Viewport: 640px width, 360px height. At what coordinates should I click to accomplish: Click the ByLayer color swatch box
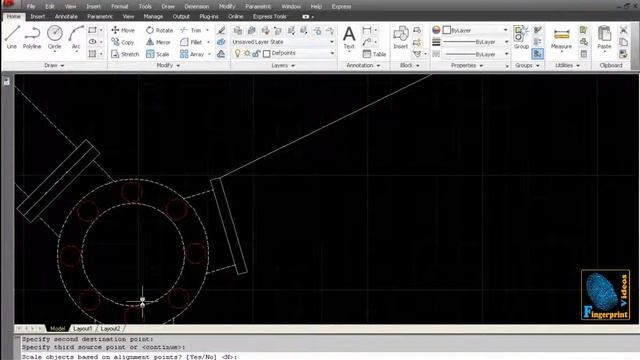[x=447, y=30]
